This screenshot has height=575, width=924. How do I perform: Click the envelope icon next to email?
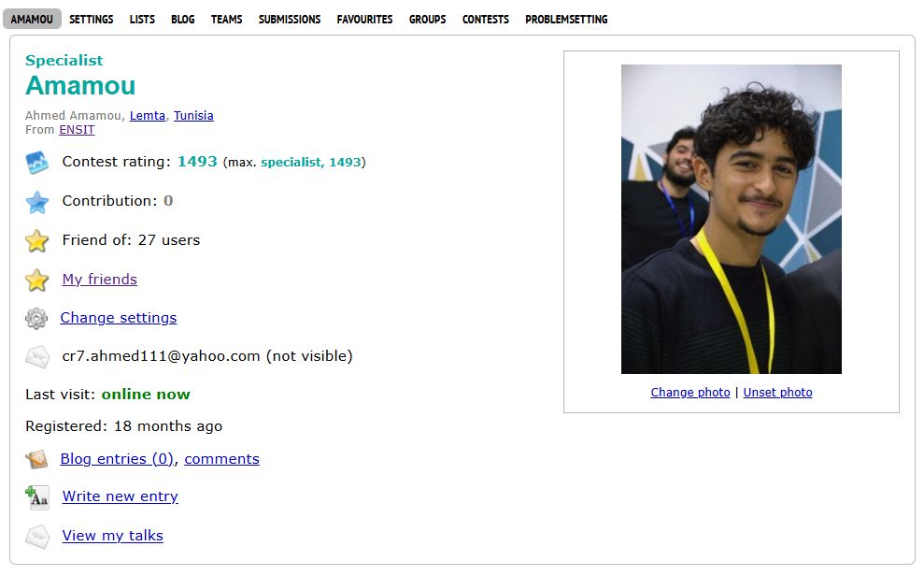[x=37, y=357]
